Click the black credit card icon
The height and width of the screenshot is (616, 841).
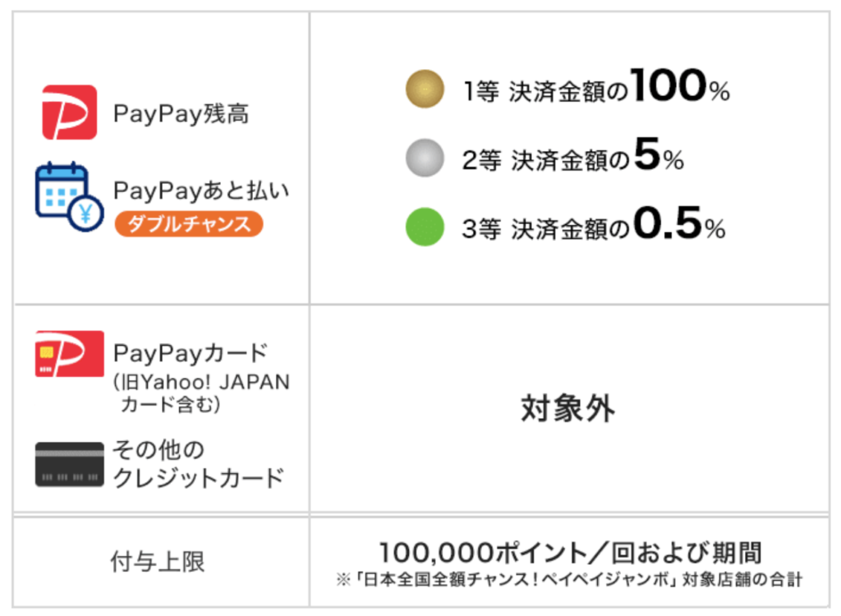tap(70, 464)
